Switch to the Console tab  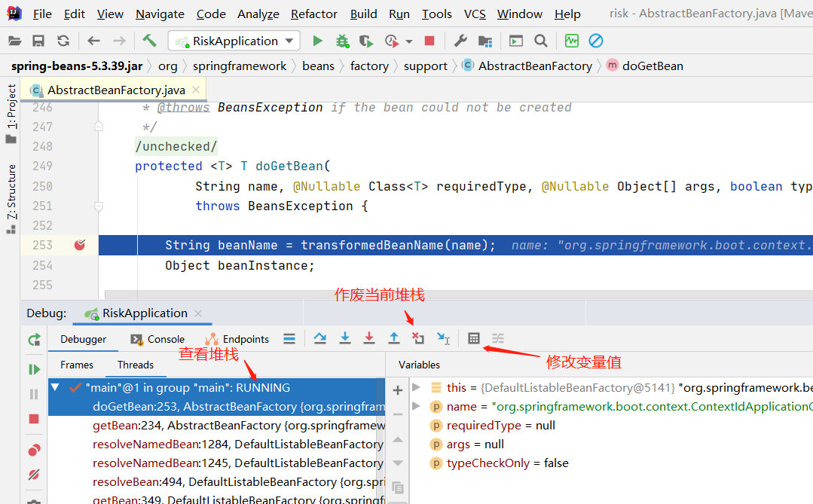[x=157, y=339]
